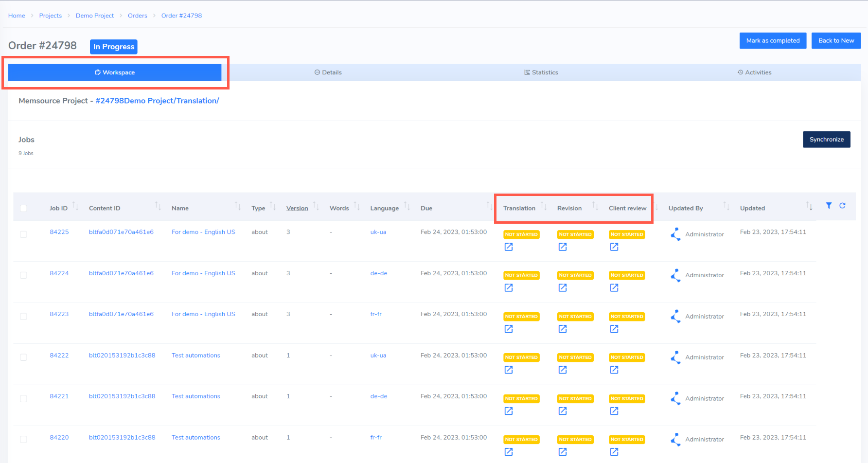Go to Home in breadcrumb
This screenshot has height=463, width=868.
[x=17, y=16]
